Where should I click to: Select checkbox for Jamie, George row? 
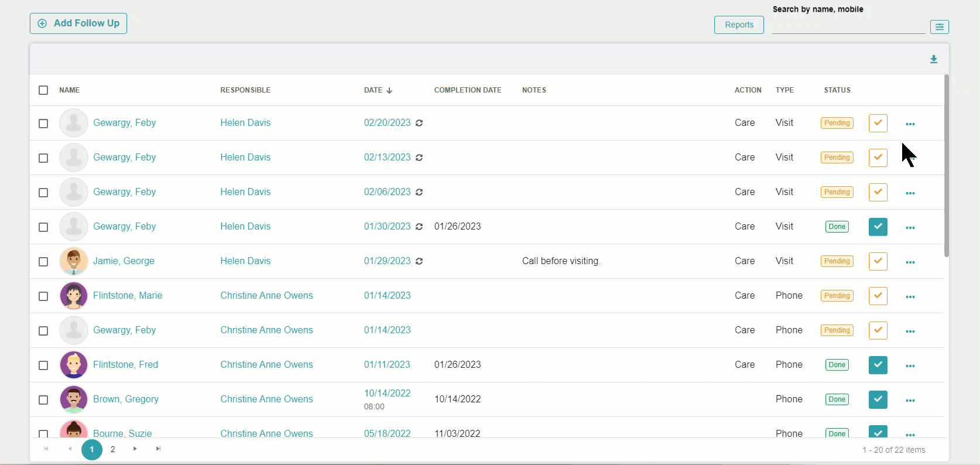coord(43,262)
